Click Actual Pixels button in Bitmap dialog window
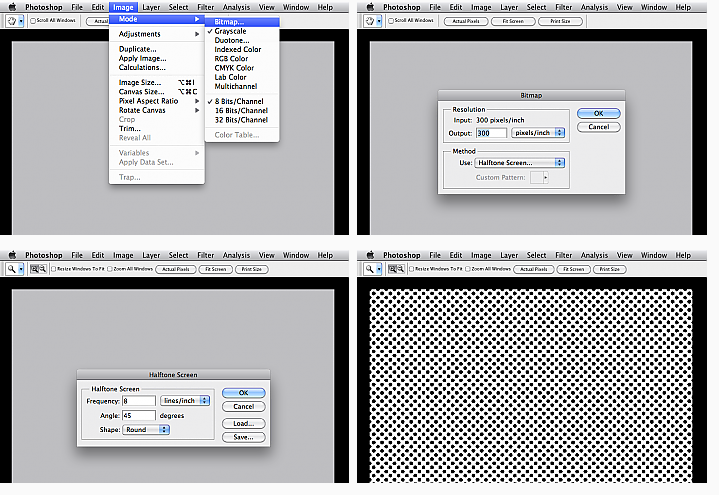The height and width of the screenshot is (495, 719). (x=466, y=21)
